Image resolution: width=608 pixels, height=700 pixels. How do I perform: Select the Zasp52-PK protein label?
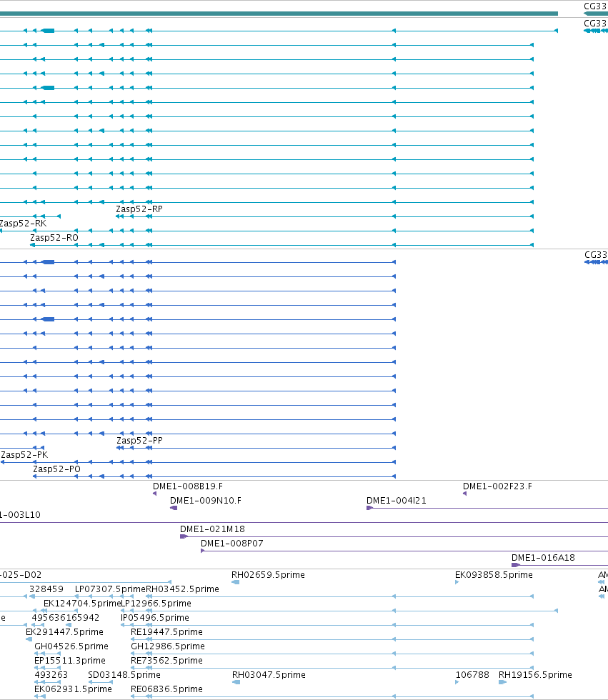pyautogui.click(x=24, y=454)
